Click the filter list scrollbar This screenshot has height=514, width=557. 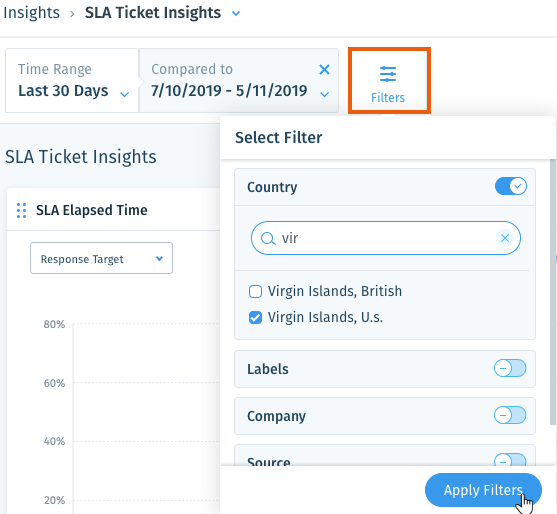552,291
